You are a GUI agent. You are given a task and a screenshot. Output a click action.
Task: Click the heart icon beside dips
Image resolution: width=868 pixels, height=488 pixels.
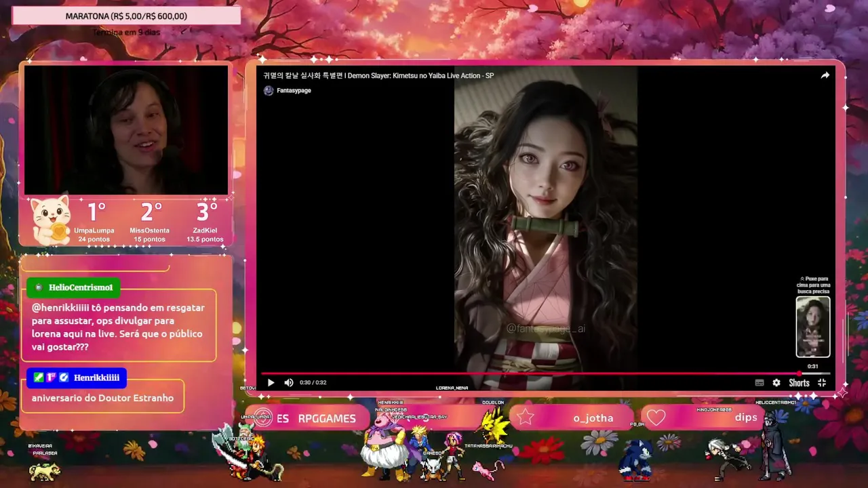(x=656, y=418)
